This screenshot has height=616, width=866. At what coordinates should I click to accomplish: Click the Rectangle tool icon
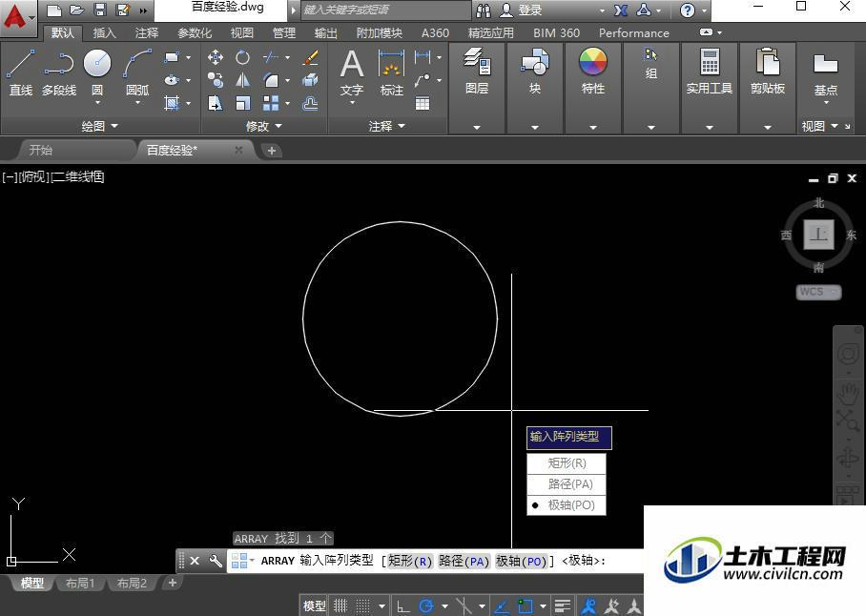tap(172, 57)
